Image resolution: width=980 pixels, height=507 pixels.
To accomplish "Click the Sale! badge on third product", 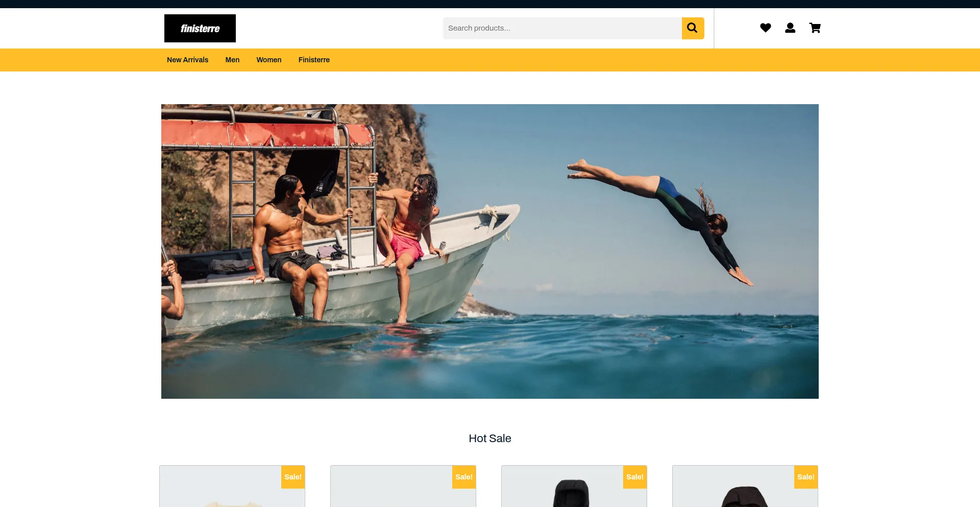I will (x=635, y=477).
